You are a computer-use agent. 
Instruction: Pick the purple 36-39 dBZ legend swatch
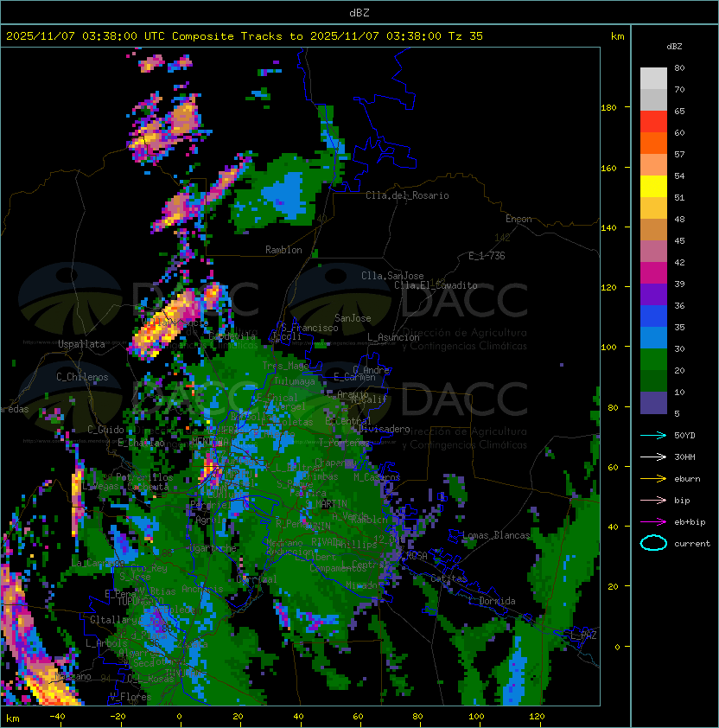(653, 295)
